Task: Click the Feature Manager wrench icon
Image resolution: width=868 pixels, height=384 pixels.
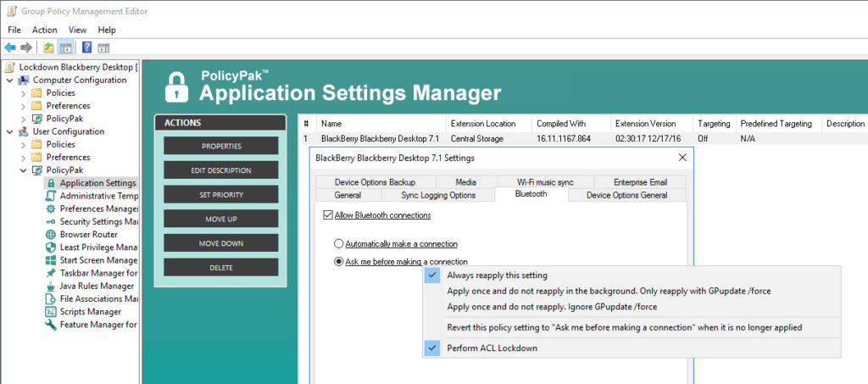Action: click(x=51, y=325)
